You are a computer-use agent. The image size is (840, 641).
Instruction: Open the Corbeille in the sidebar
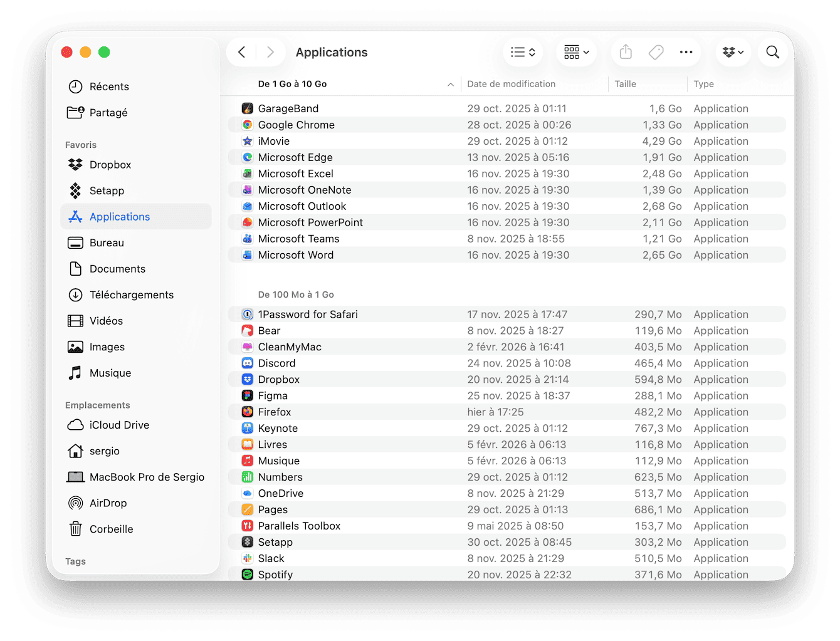(x=111, y=528)
